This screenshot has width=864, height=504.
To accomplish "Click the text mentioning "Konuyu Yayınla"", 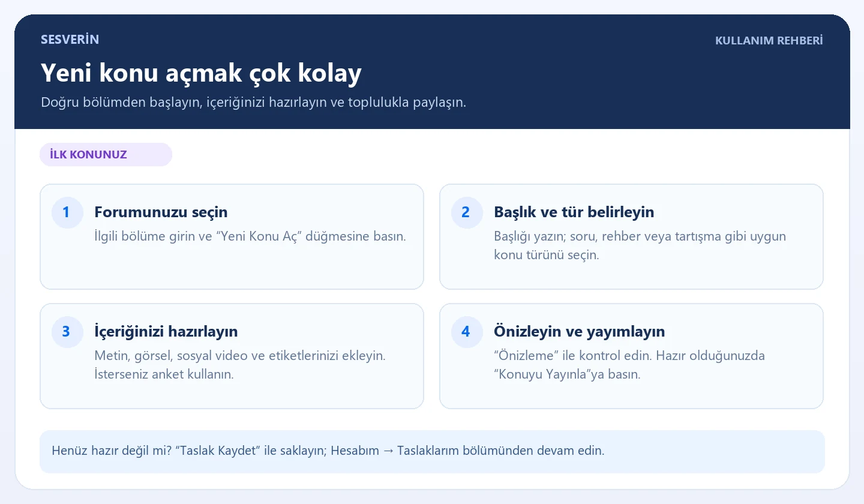I will [629, 364].
